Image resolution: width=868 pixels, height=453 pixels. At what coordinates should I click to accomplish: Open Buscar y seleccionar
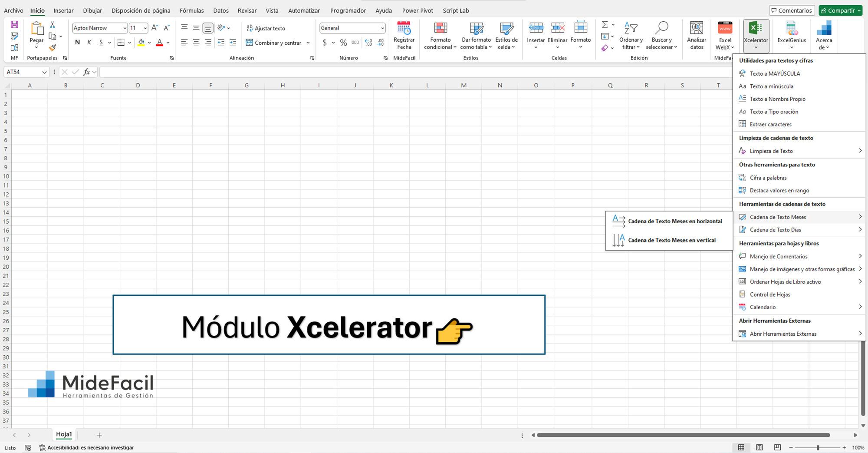coord(661,36)
